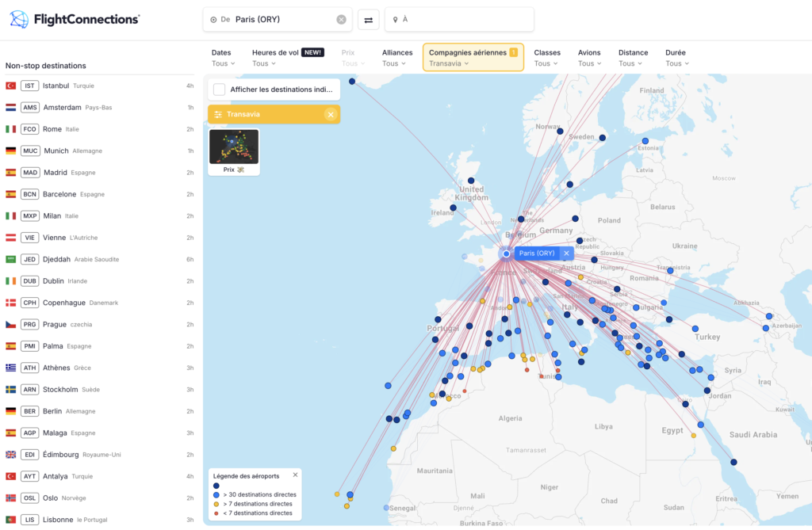Select Palma PMI destination row
812x530 pixels.
pyautogui.click(x=99, y=346)
